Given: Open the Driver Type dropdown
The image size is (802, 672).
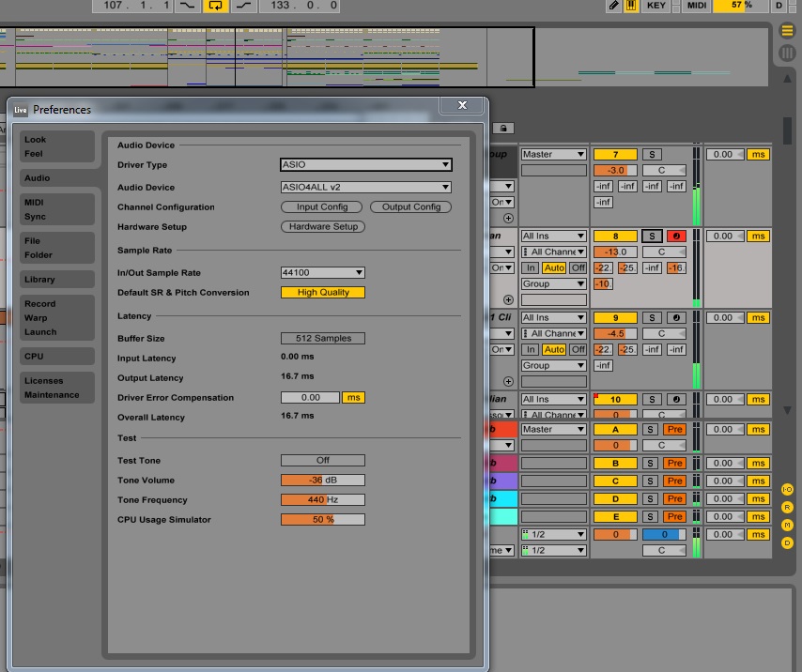Looking at the screenshot, I should [366, 165].
